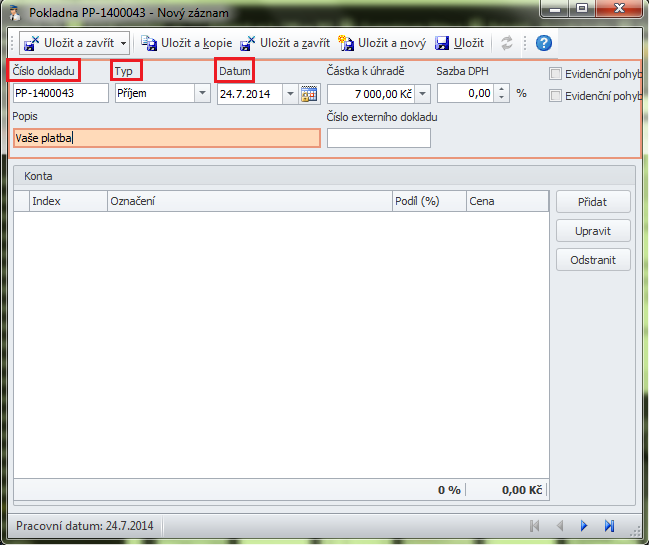Click the blue help question mark icon
The image size is (649, 545).
tap(544, 43)
